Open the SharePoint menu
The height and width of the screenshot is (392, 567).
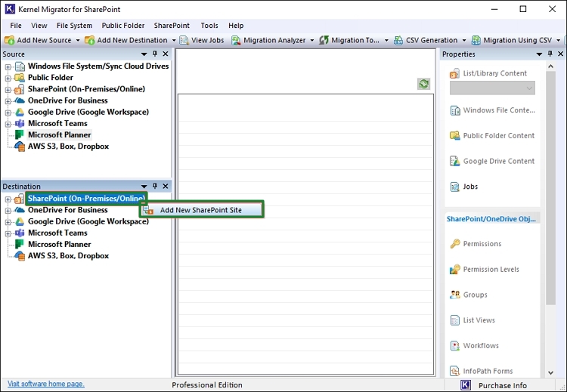click(x=172, y=26)
